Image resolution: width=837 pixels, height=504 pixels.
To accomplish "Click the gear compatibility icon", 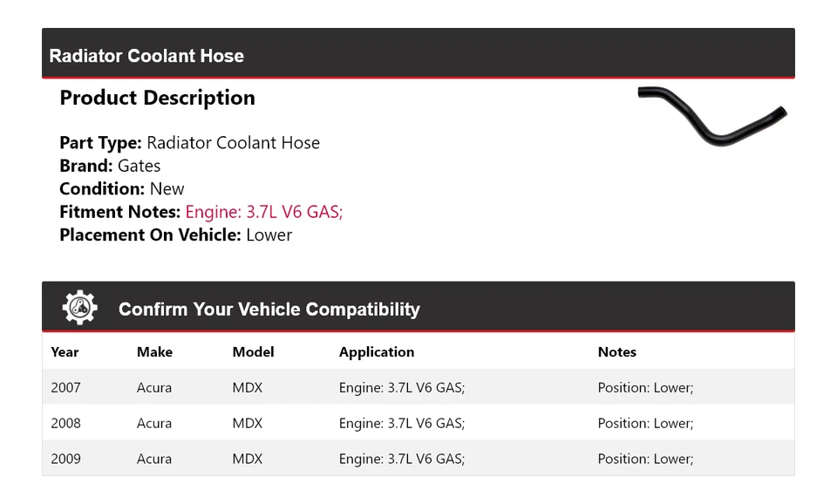I will (x=79, y=308).
